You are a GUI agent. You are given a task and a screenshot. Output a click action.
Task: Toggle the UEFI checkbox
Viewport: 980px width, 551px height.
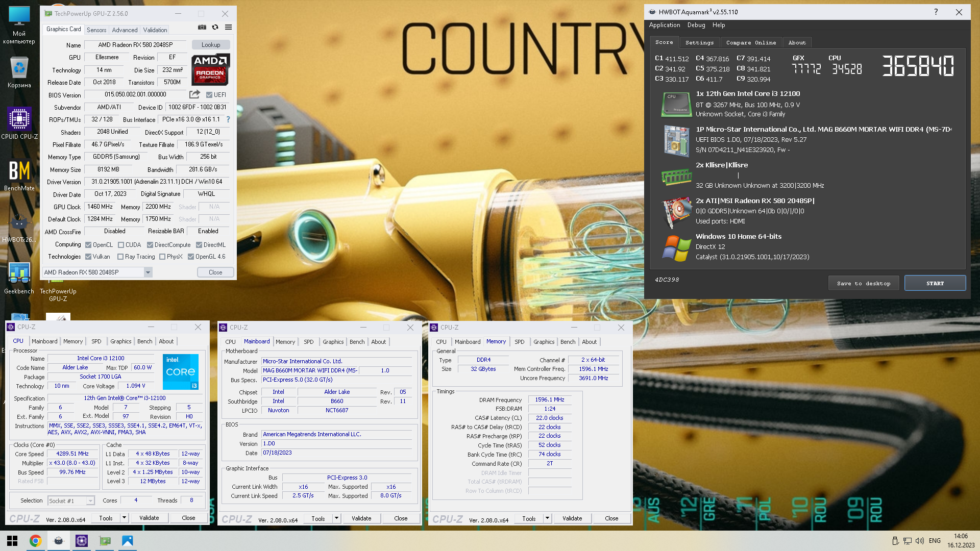click(209, 95)
